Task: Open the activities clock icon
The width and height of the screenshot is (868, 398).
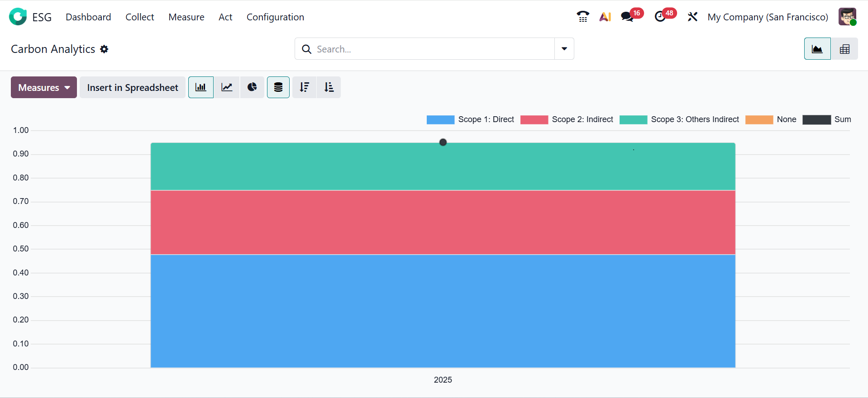Action: click(660, 17)
